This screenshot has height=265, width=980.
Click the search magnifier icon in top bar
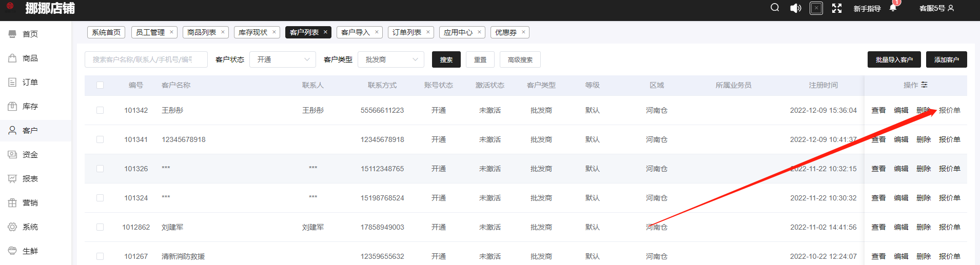pos(775,8)
